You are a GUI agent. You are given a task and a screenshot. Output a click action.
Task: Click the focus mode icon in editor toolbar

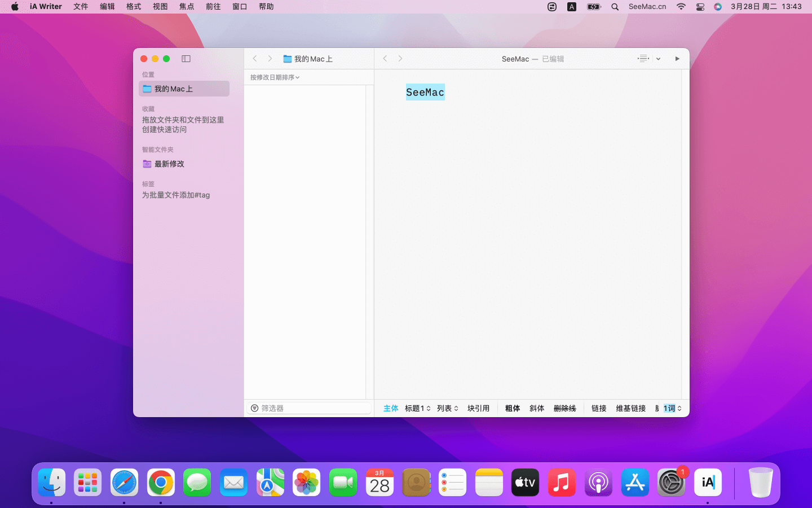[x=643, y=59]
